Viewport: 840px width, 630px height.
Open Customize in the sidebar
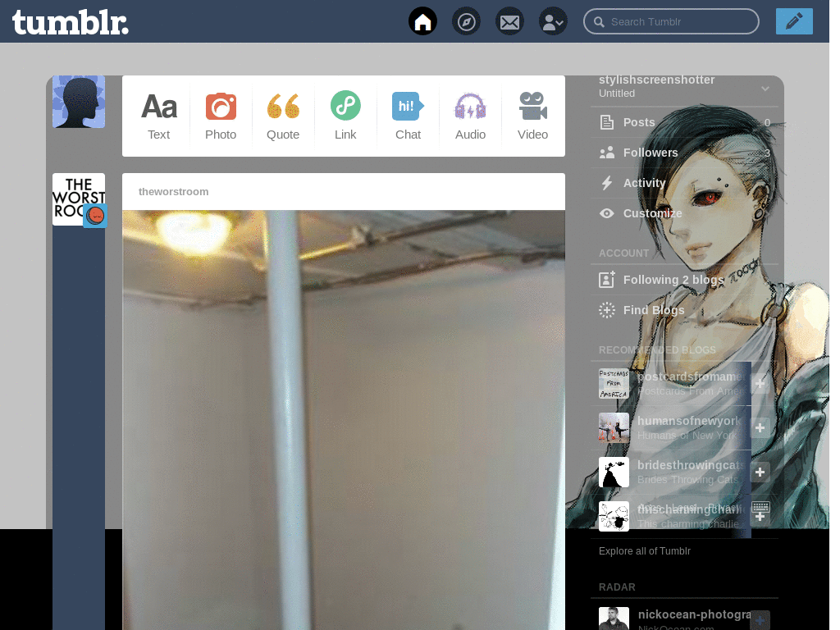coord(684,213)
